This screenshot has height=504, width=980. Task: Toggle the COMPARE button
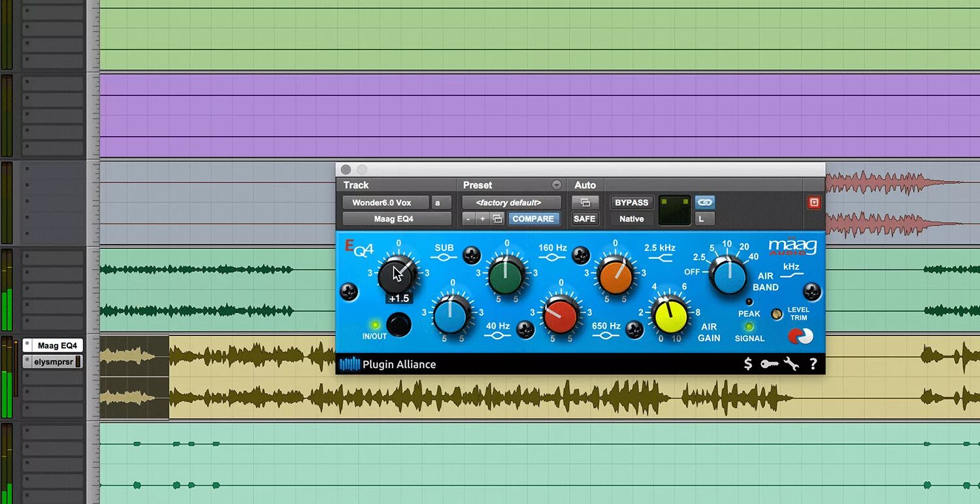tap(533, 219)
